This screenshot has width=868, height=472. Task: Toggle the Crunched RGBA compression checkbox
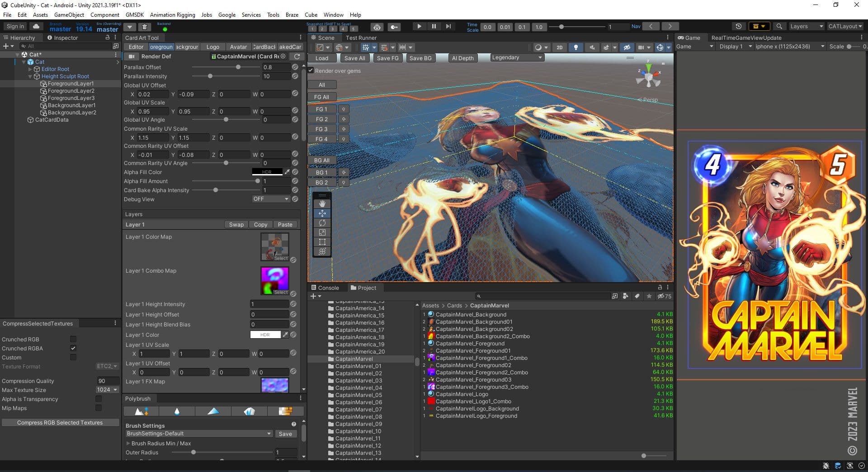pos(73,348)
